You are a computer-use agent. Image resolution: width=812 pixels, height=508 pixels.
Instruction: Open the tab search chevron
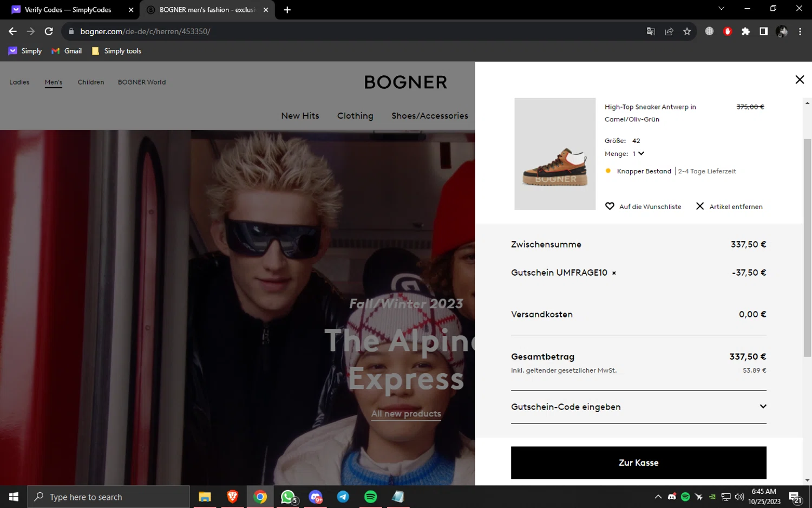[721, 9]
